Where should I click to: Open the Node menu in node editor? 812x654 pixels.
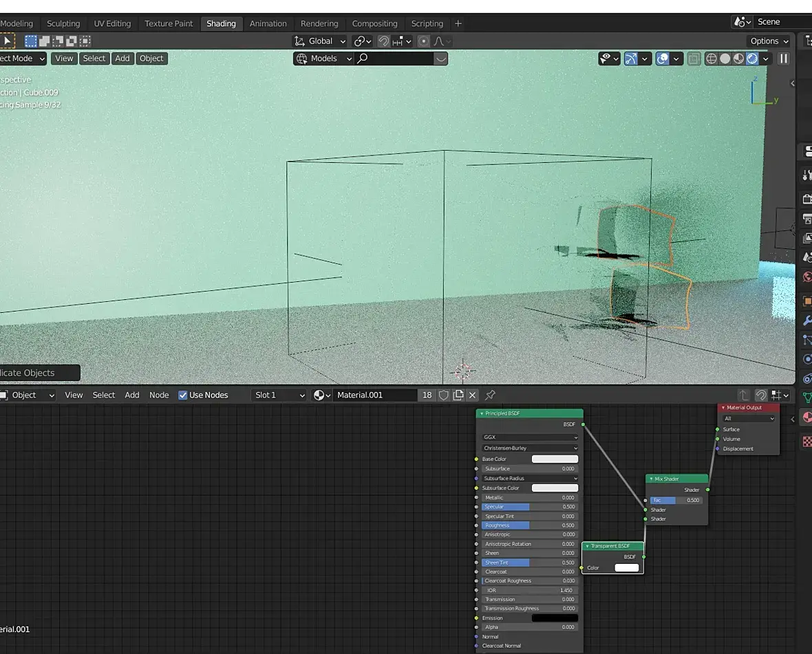(x=159, y=395)
